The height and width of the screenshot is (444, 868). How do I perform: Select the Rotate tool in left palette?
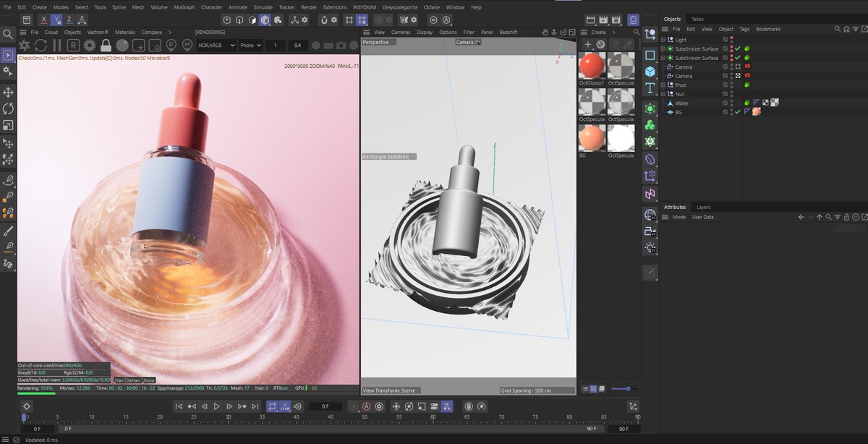pyautogui.click(x=8, y=108)
